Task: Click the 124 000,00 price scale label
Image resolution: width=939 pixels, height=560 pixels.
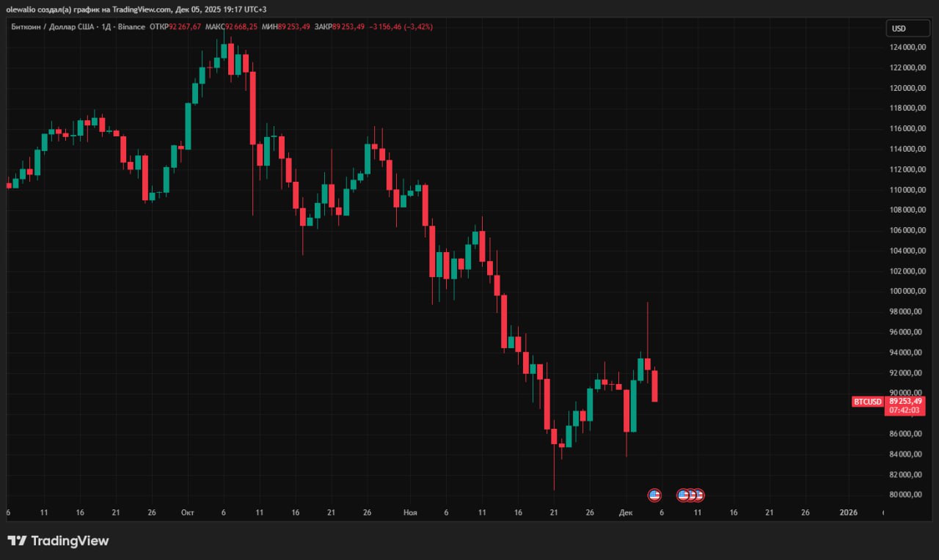Action: tap(907, 48)
